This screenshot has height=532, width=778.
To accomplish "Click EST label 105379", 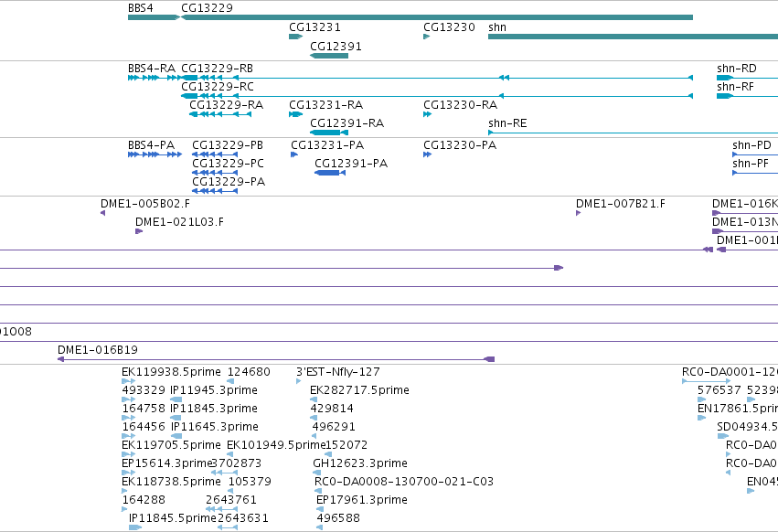I will [250, 483].
